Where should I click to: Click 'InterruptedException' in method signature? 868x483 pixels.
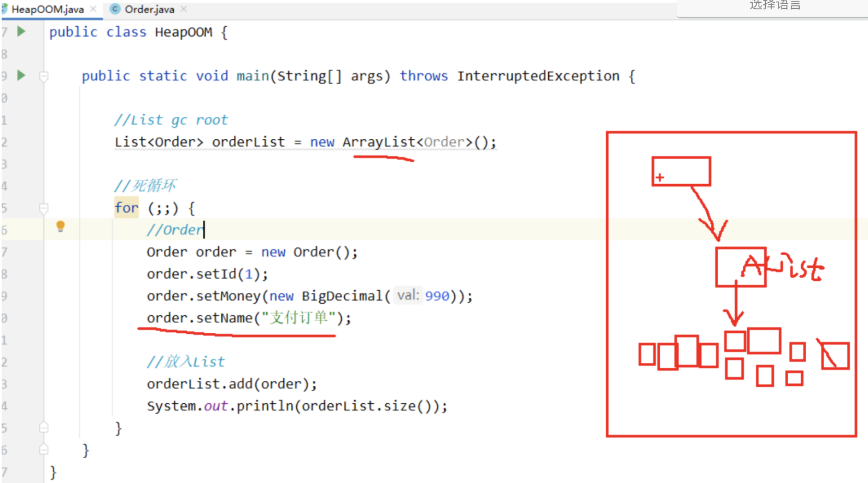(x=538, y=76)
